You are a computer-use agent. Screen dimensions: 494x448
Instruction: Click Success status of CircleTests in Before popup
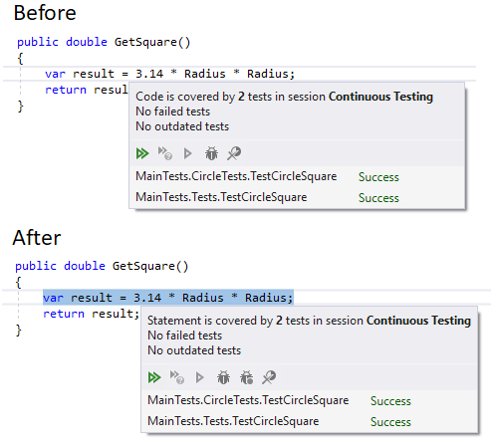pyautogui.click(x=378, y=177)
